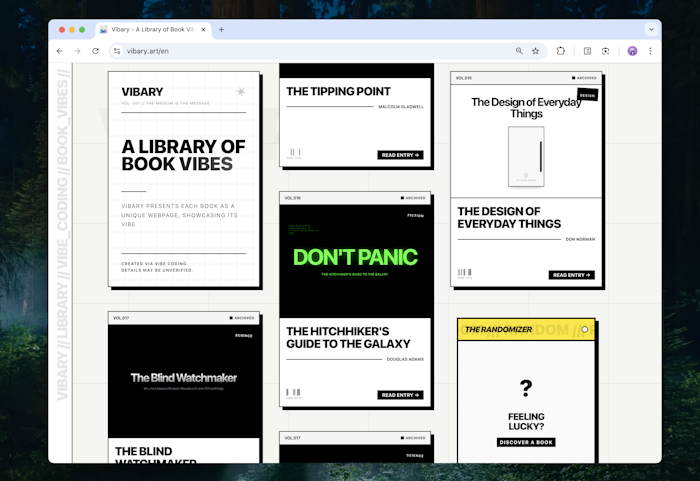The image size is (700, 481).
Task: Open the profile avatar menu
Action: [632, 51]
